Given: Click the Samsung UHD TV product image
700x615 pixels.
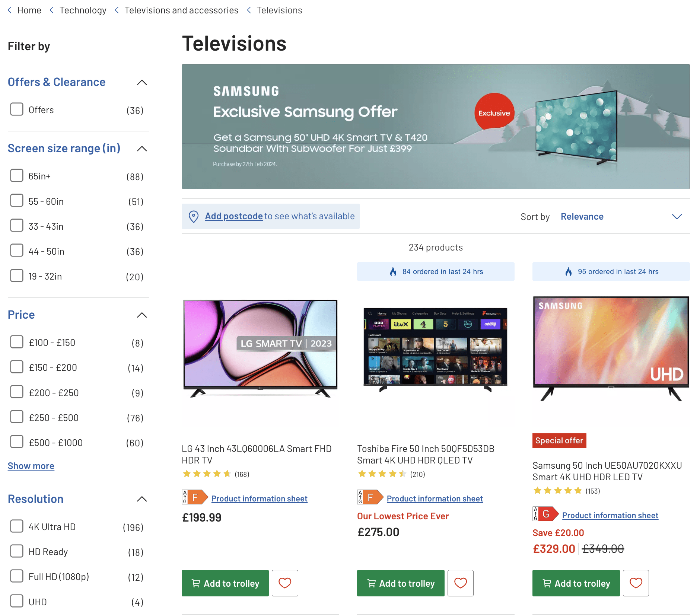Looking at the screenshot, I should [x=611, y=348].
